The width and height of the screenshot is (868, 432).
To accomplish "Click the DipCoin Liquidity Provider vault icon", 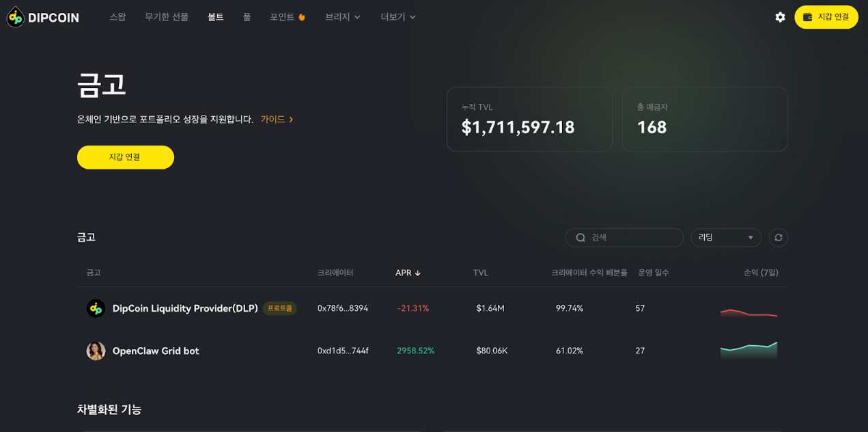I will pyautogui.click(x=96, y=308).
